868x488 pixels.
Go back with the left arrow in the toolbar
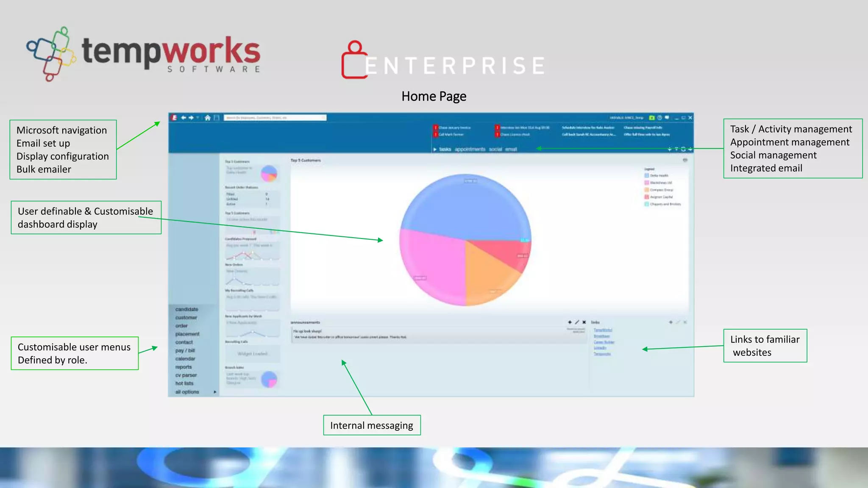(184, 118)
